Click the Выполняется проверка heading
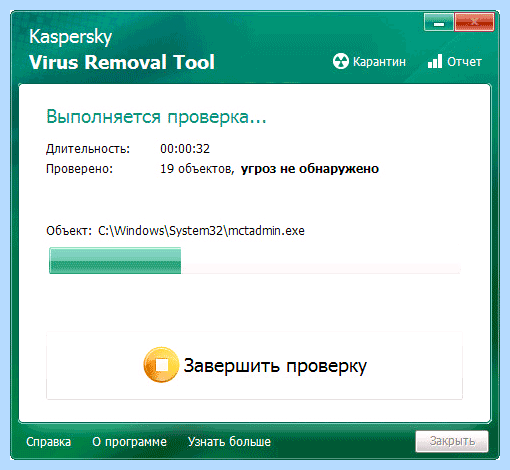 point(156,117)
